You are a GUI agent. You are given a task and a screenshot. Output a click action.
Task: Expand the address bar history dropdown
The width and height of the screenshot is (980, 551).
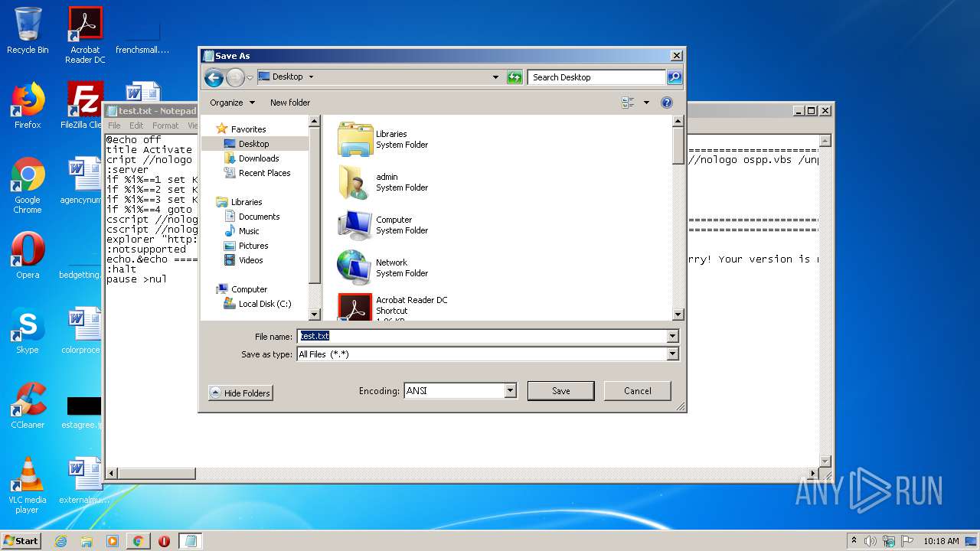[x=495, y=77]
